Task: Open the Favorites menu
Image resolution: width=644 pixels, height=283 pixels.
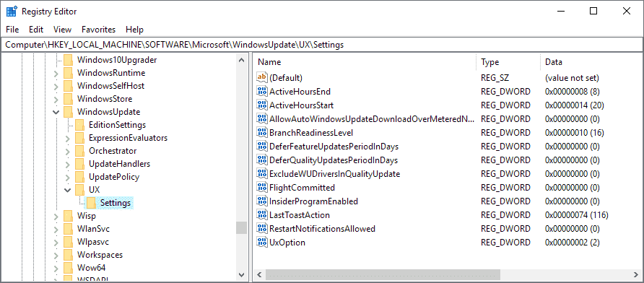Action: (99, 30)
